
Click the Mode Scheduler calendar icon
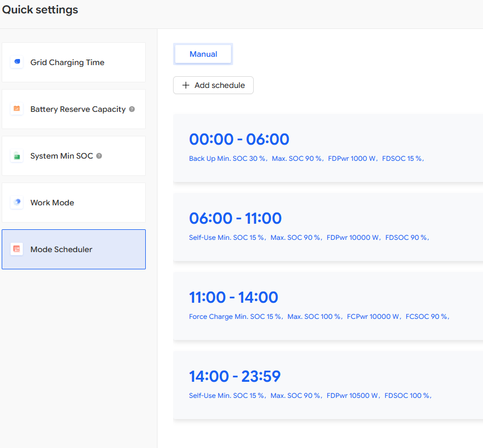(x=17, y=249)
